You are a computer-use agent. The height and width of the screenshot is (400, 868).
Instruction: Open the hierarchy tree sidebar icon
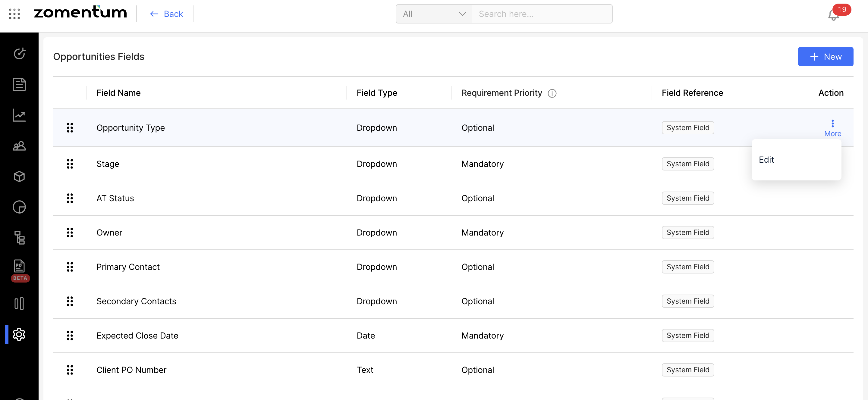click(x=19, y=238)
